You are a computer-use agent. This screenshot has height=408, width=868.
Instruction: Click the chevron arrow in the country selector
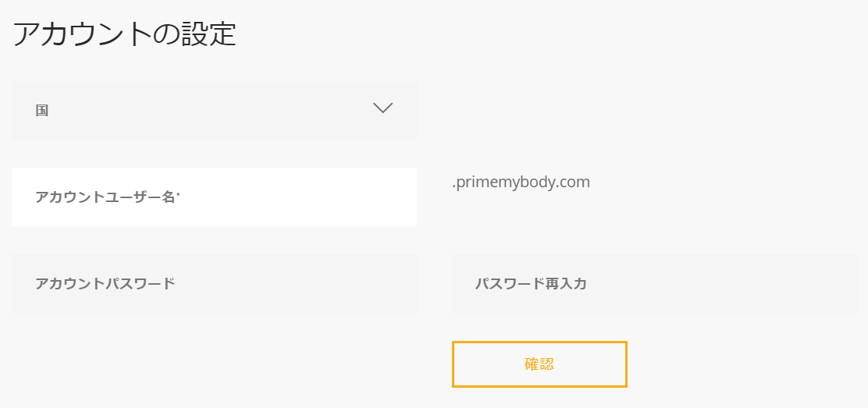click(x=382, y=109)
